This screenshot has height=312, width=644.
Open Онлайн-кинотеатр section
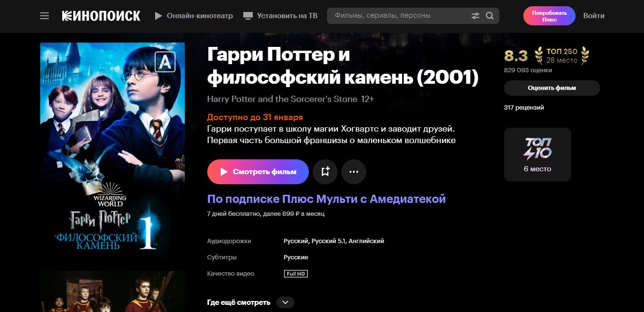pos(193,16)
